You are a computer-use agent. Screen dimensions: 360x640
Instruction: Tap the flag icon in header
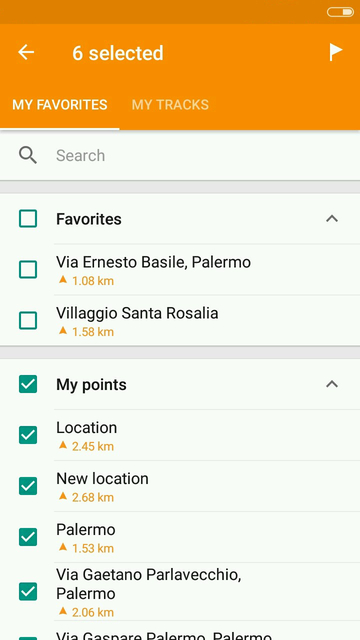click(336, 52)
